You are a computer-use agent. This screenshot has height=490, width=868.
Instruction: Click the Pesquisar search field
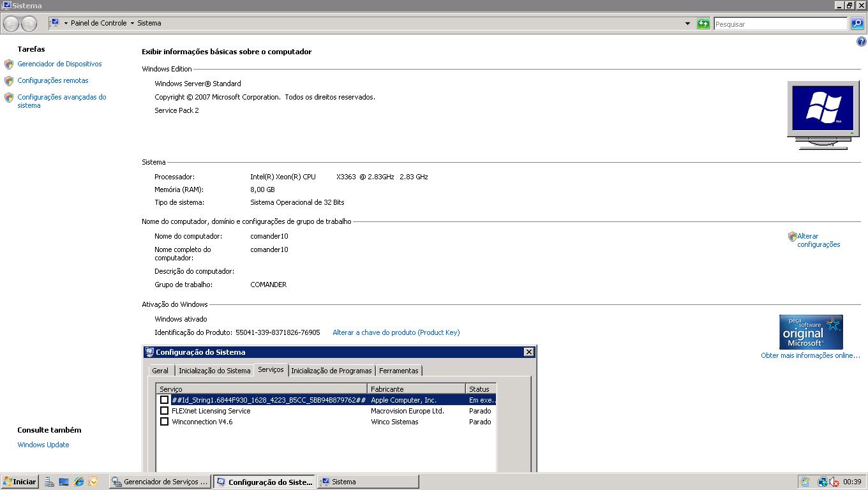pos(780,24)
